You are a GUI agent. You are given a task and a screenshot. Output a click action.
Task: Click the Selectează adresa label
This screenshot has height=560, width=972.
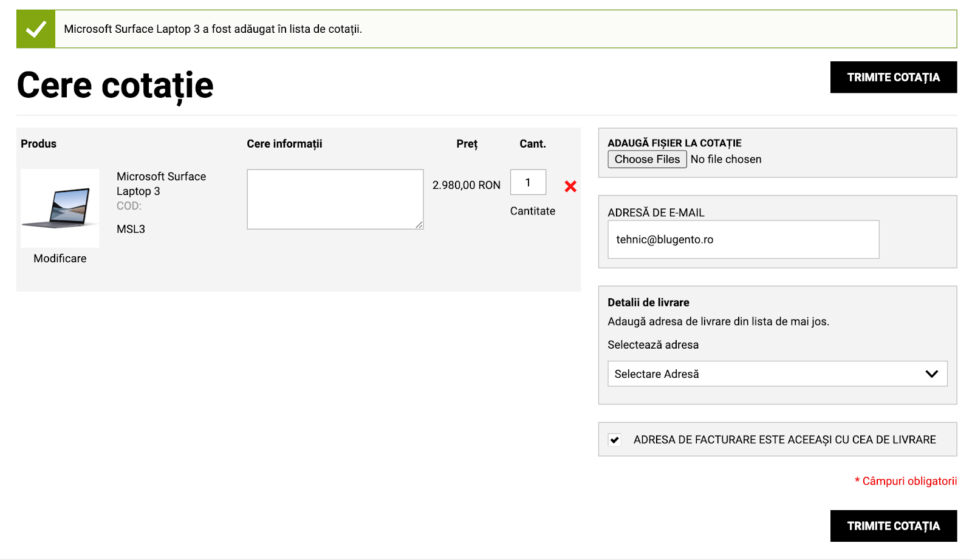click(653, 345)
